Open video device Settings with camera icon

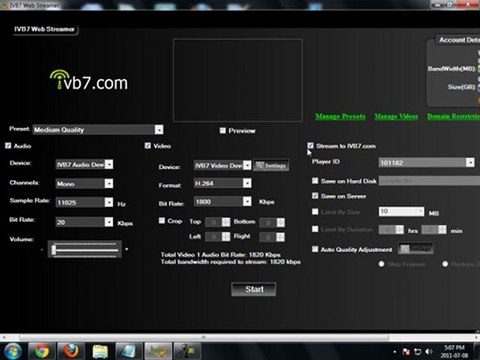tap(271, 165)
